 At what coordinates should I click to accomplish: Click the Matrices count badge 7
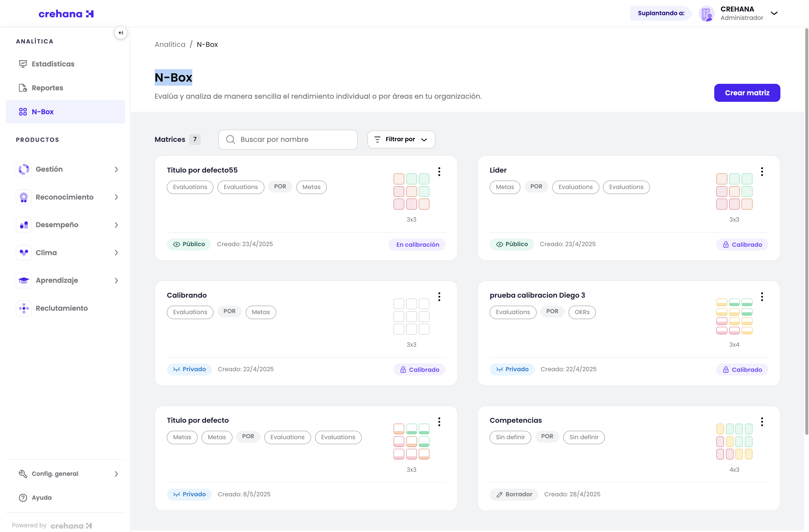click(x=195, y=139)
